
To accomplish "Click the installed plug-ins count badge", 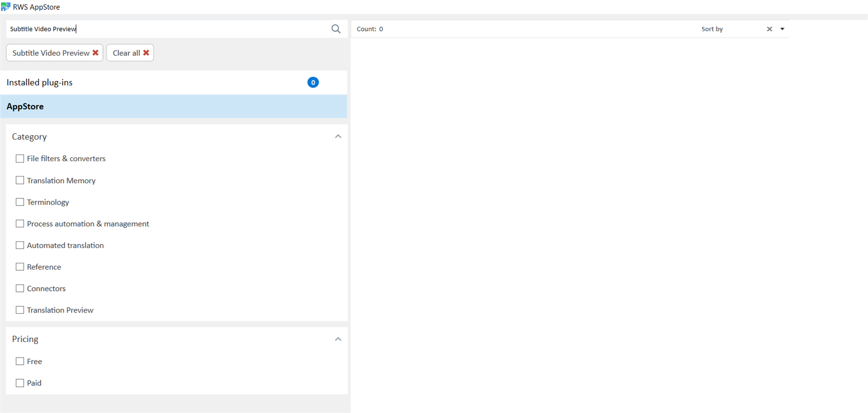I will 313,83.
